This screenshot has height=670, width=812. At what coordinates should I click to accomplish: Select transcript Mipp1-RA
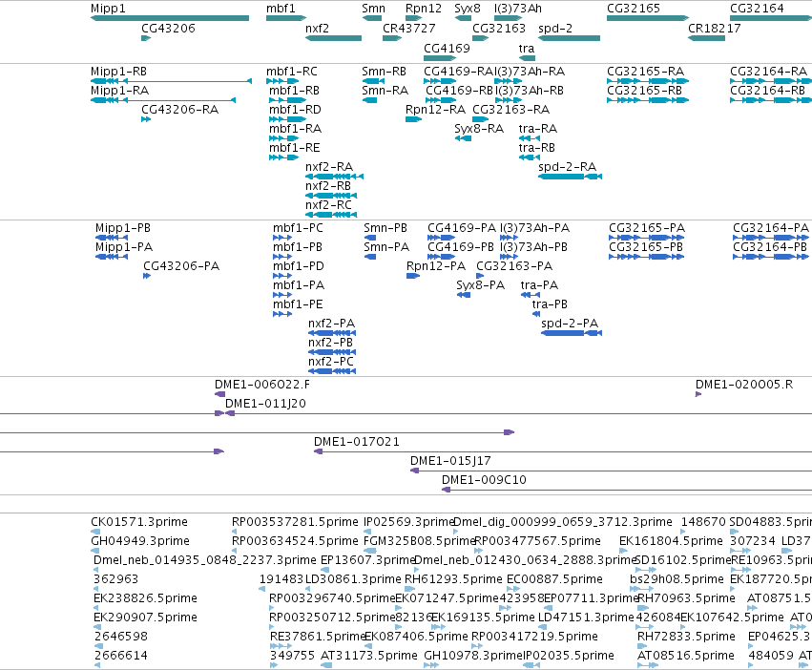click(163, 100)
